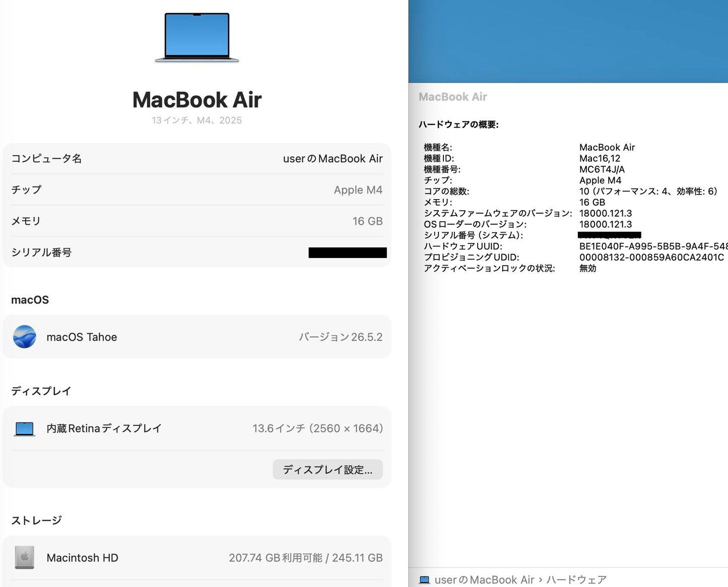
Task: Click the 'macOS Tahoe' name
Action: click(x=82, y=337)
